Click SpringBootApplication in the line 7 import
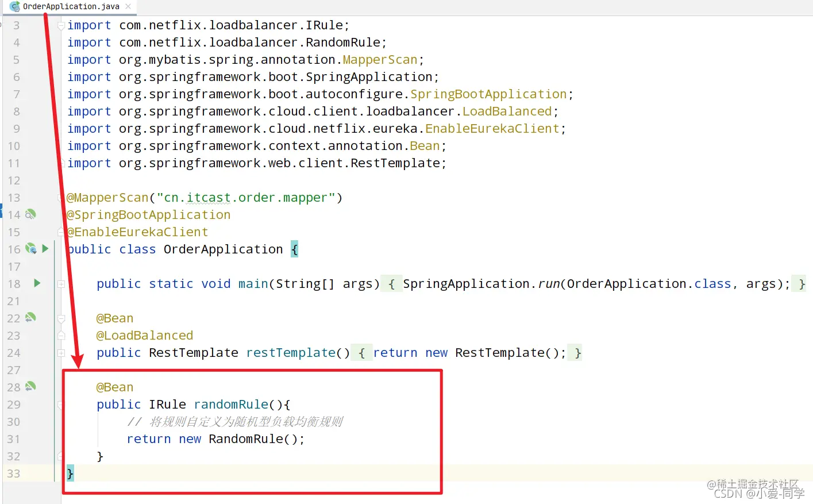This screenshot has height=504, width=813. point(488,94)
